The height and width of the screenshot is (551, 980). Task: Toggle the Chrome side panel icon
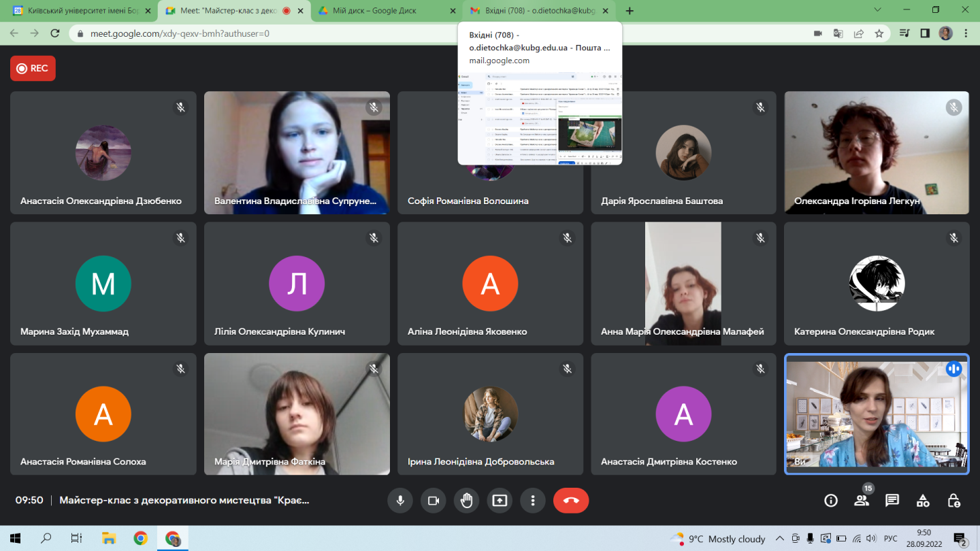click(925, 33)
